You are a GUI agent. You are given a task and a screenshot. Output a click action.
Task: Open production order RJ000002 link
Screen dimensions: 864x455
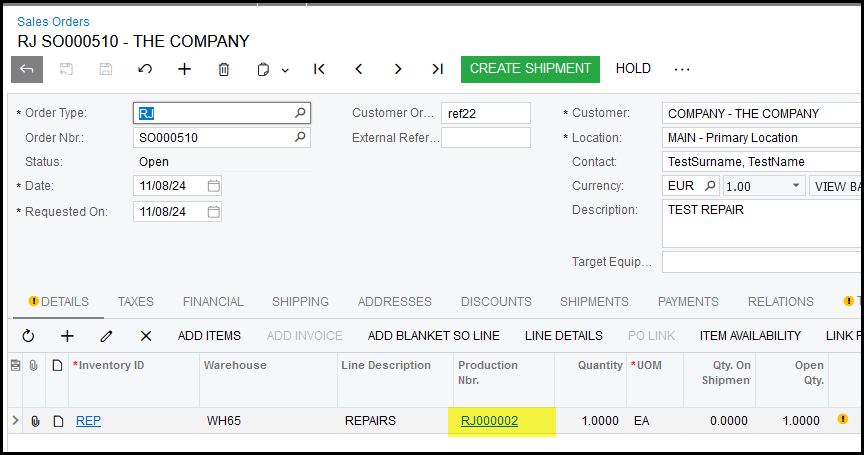[489, 421]
